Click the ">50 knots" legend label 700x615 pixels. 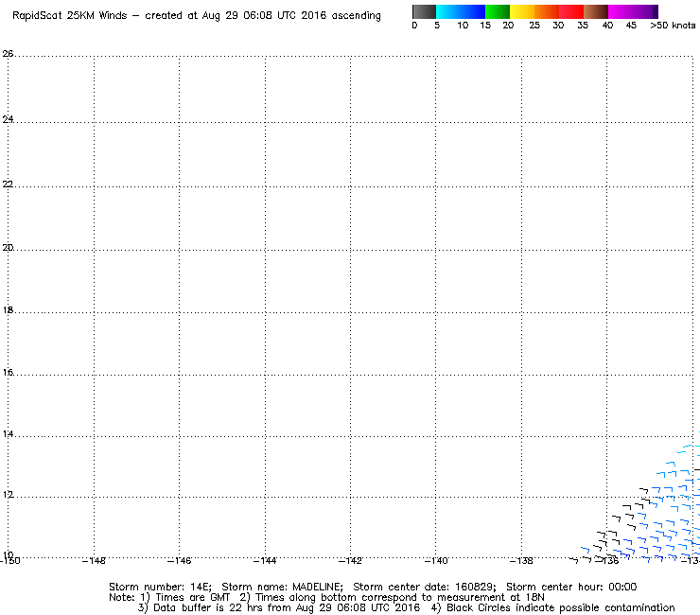click(x=673, y=26)
